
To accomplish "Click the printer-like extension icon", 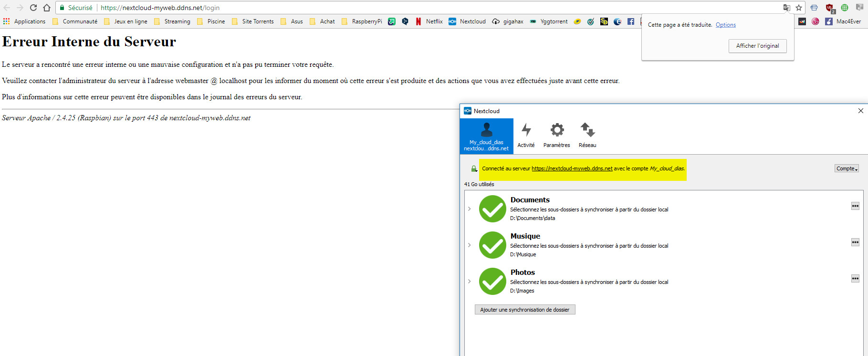I will 814,8.
